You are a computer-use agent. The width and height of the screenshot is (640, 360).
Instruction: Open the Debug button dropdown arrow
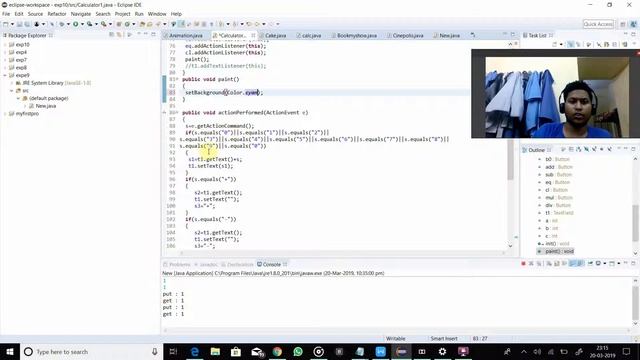(68, 24)
